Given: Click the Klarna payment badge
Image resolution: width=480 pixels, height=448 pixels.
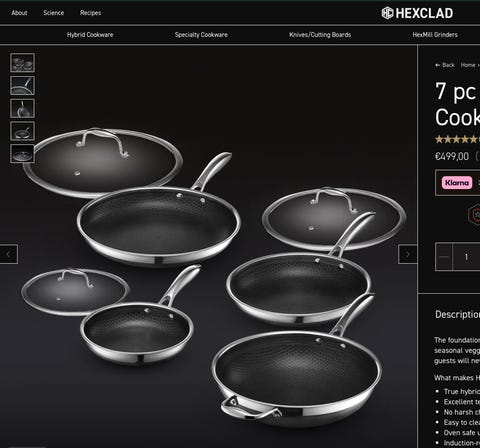Looking at the screenshot, I should [457, 183].
